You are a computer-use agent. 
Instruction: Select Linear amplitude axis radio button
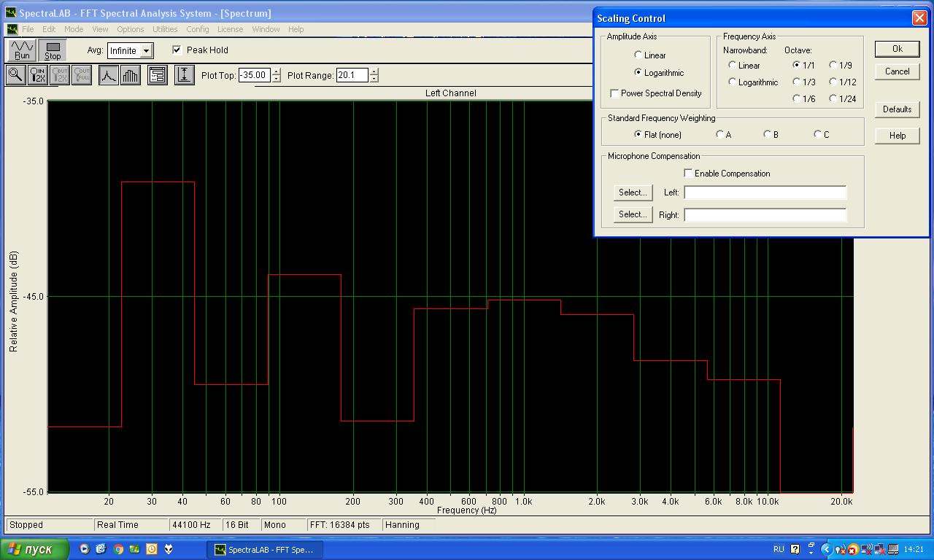click(x=638, y=55)
